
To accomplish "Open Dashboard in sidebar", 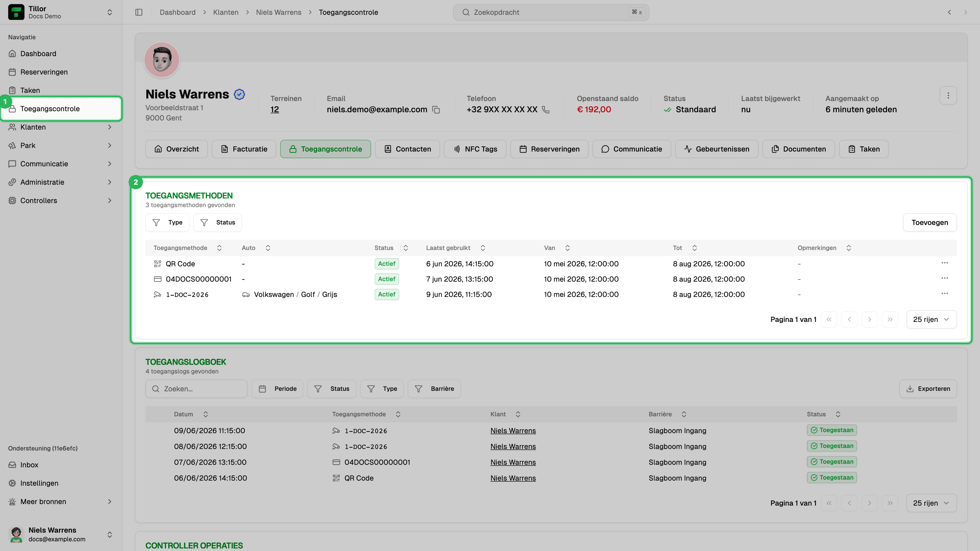I will pos(61,54).
